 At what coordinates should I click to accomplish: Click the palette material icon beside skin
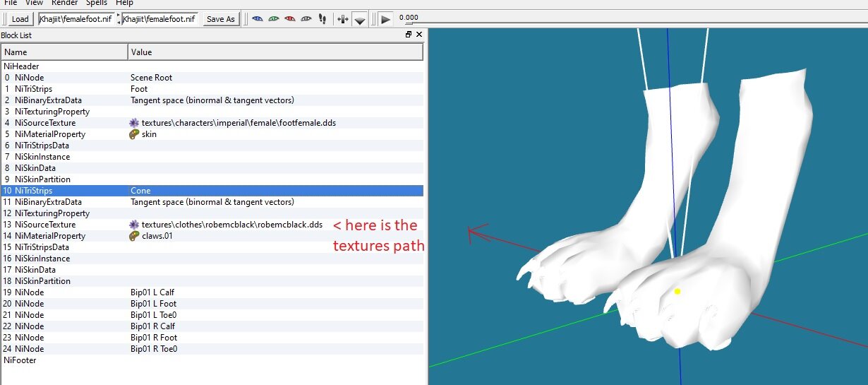point(134,134)
